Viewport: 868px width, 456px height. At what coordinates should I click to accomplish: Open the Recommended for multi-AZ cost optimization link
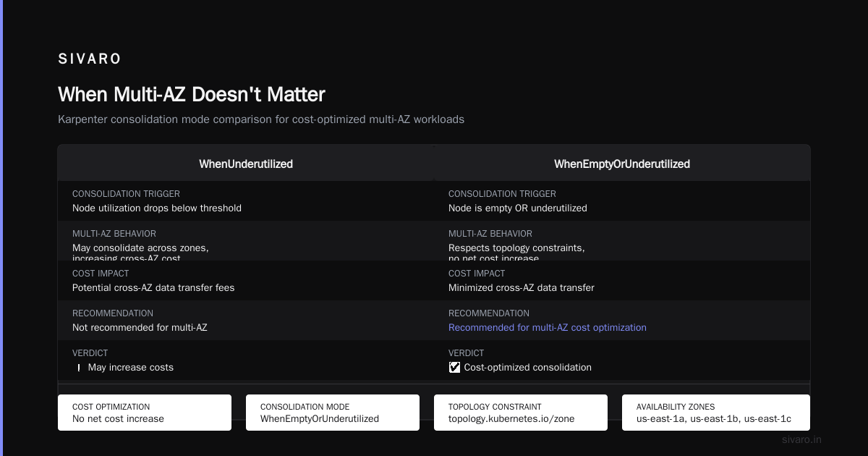click(548, 328)
